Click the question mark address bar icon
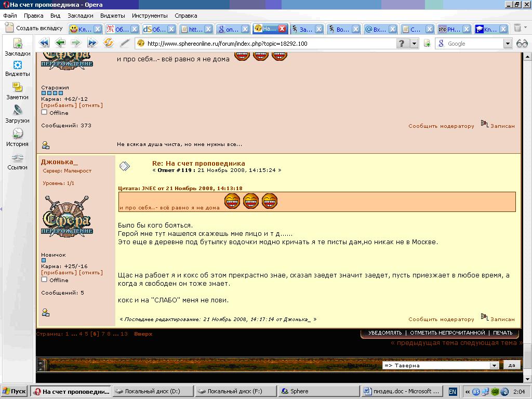The height and width of the screenshot is (399, 532). click(402, 44)
